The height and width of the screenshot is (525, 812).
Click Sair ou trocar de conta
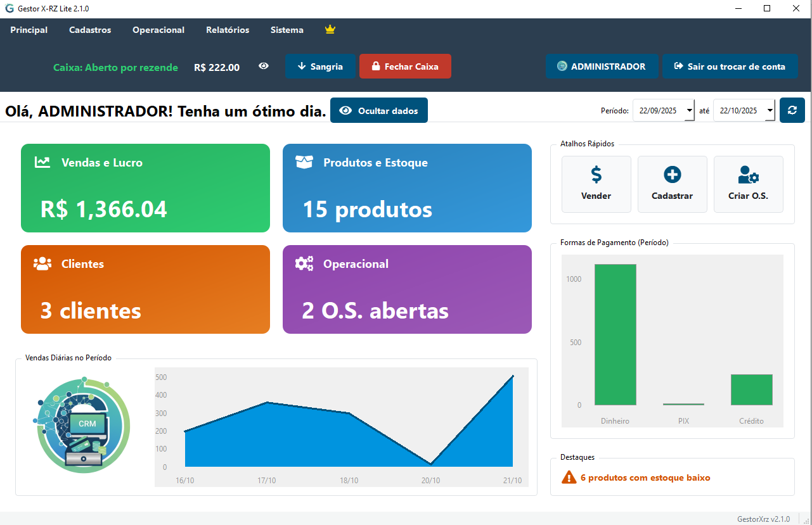[730, 66]
